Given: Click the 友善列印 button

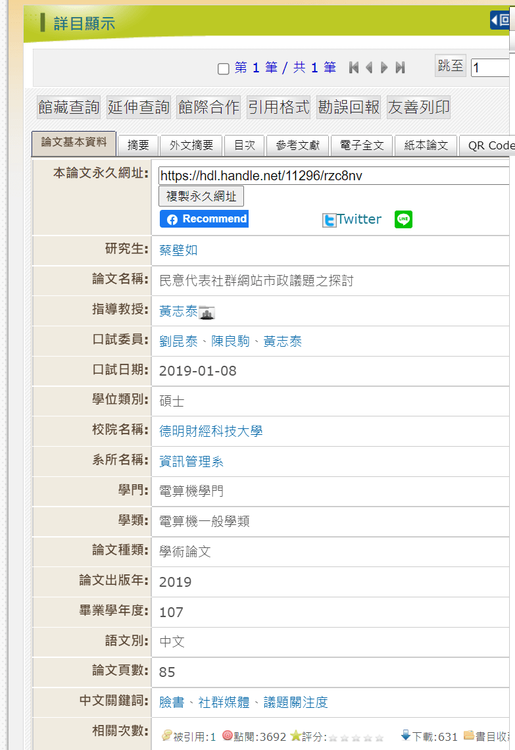Looking at the screenshot, I should [419, 107].
